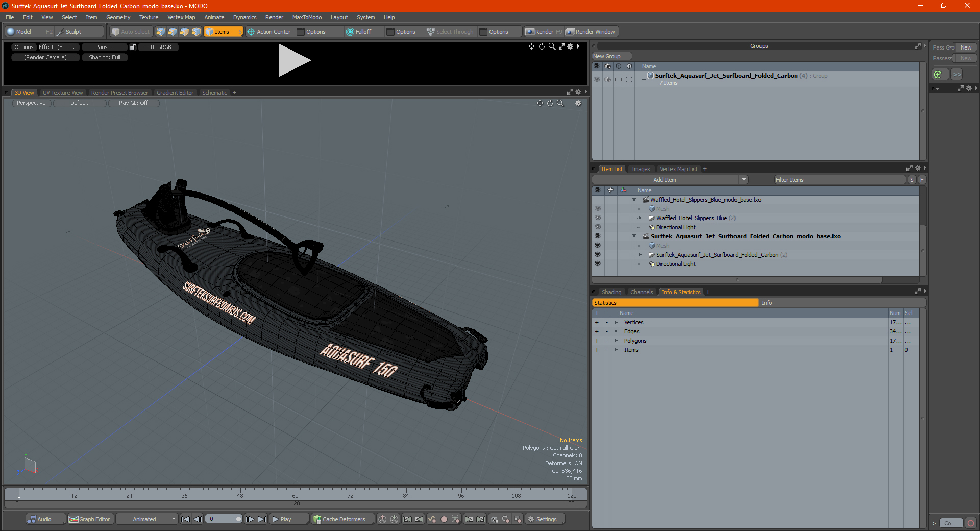Step to previous frame
The height and width of the screenshot is (531, 980).
click(x=198, y=519)
